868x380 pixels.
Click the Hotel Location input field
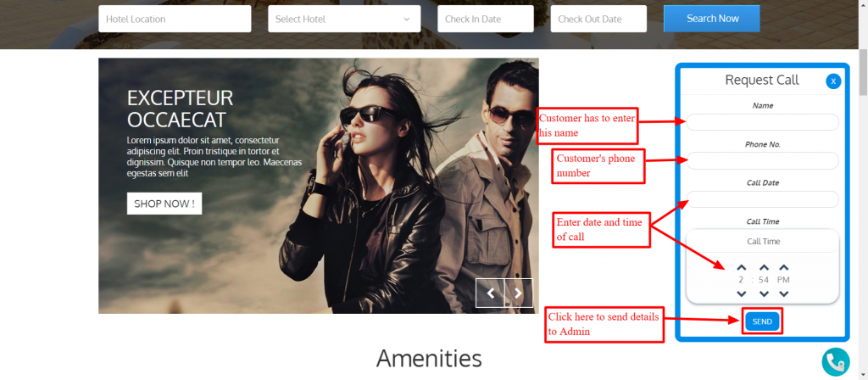tap(175, 19)
